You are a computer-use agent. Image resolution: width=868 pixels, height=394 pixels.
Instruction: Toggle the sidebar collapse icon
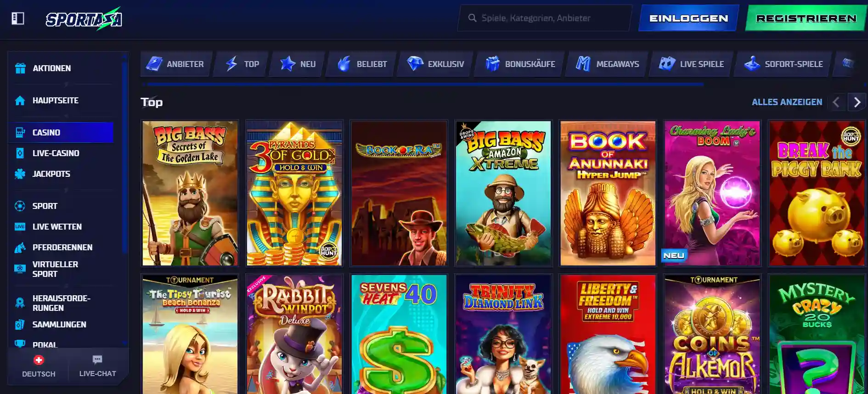18,18
